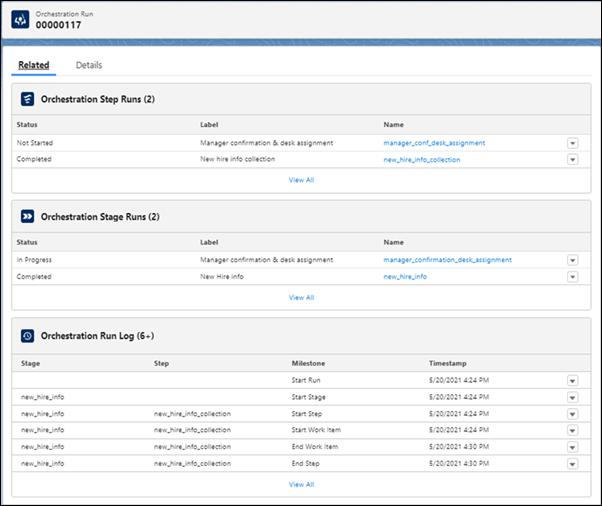Open the Orchestration Step Runs (2) heading
602x506 pixels.
tap(98, 99)
